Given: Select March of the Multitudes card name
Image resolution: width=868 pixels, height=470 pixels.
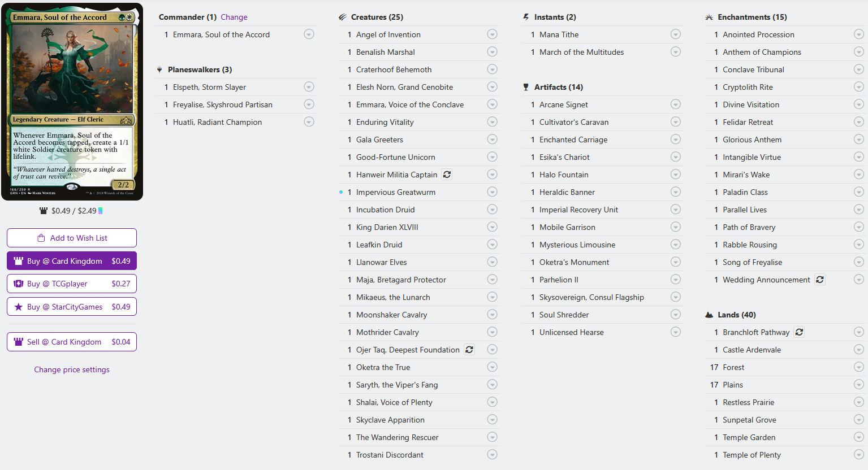Looking at the screenshot, I should pyautogui.click(x=581, y=52).
